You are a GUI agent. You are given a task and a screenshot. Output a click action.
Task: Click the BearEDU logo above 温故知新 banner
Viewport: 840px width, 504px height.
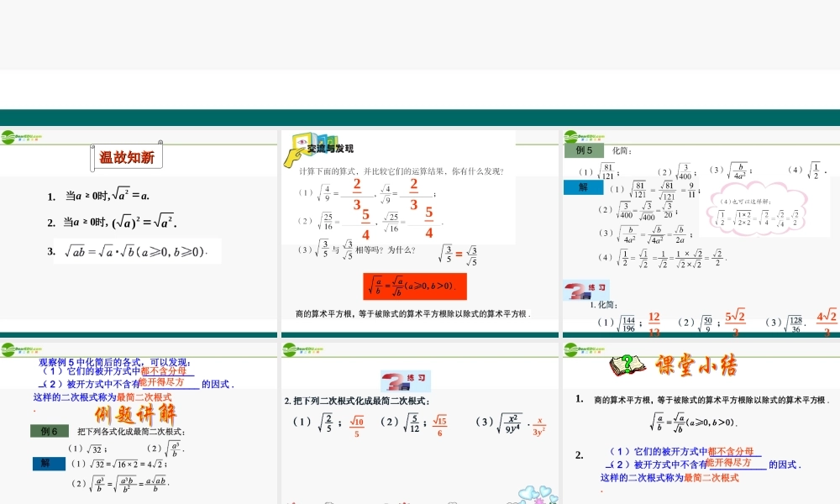pos(22,138)
